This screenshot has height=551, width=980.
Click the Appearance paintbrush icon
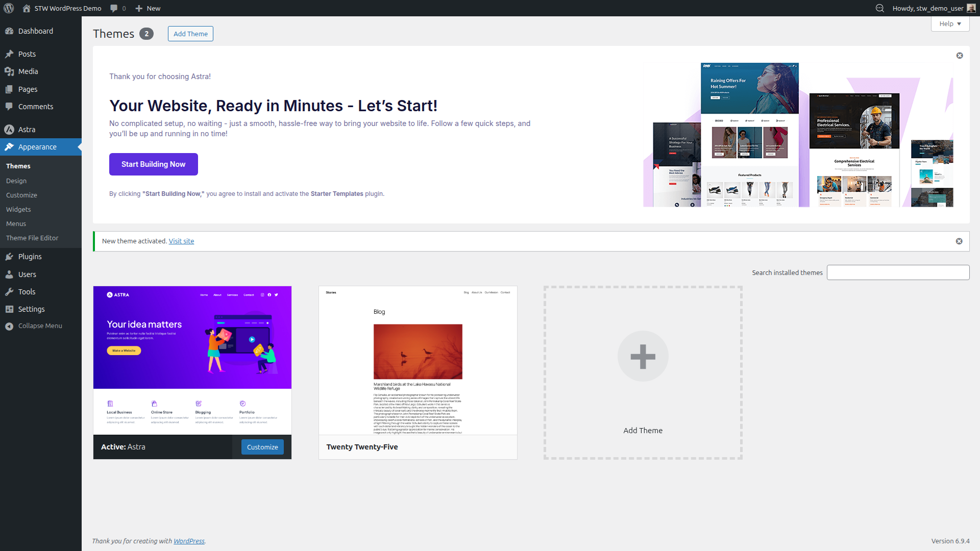(9, 147)
